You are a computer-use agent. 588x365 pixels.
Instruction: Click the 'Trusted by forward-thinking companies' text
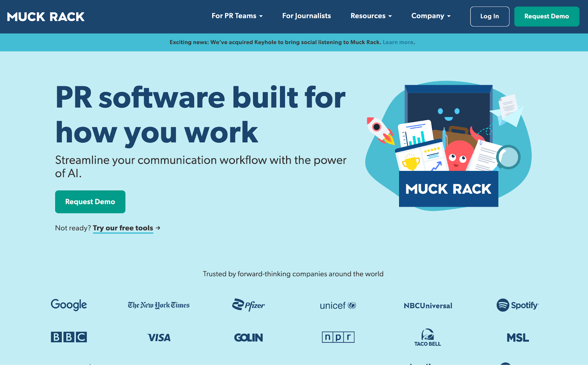click(293, 274)
